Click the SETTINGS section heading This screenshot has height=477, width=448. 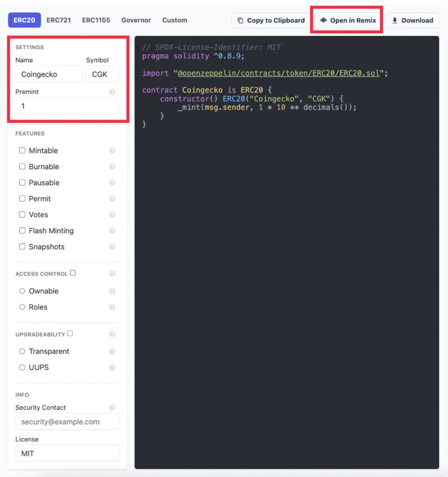pyautogui.click(x=30, y=48)
